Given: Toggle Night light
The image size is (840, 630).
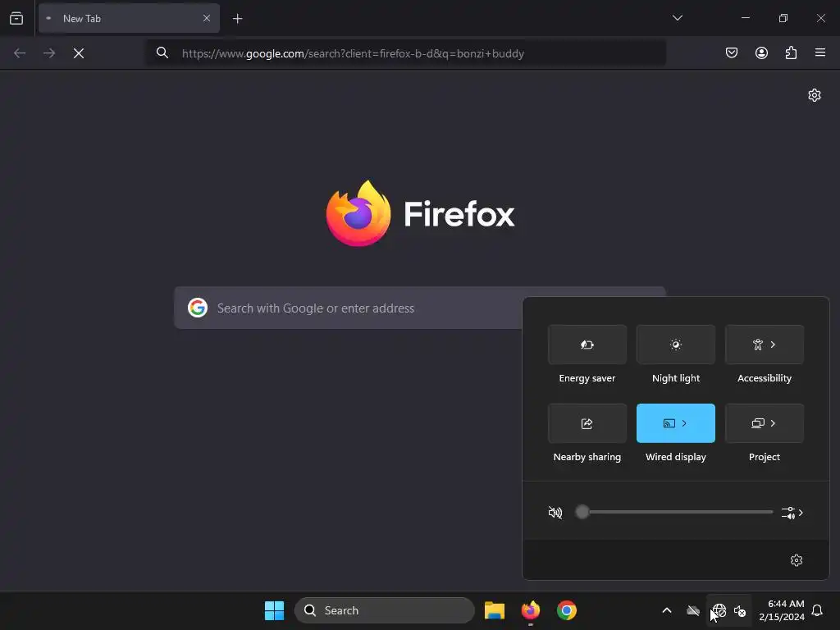Looking at the screenshot, I should 676,345.
